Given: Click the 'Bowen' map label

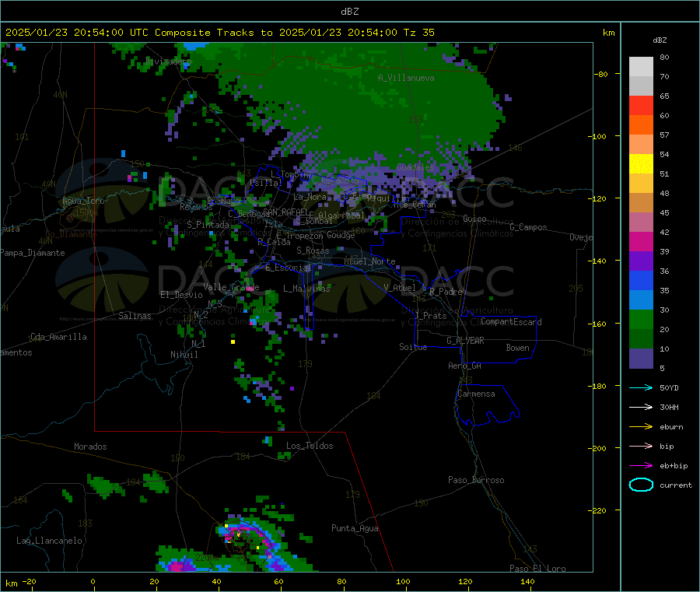Looking at the screenshot, I should coord(517,348).
